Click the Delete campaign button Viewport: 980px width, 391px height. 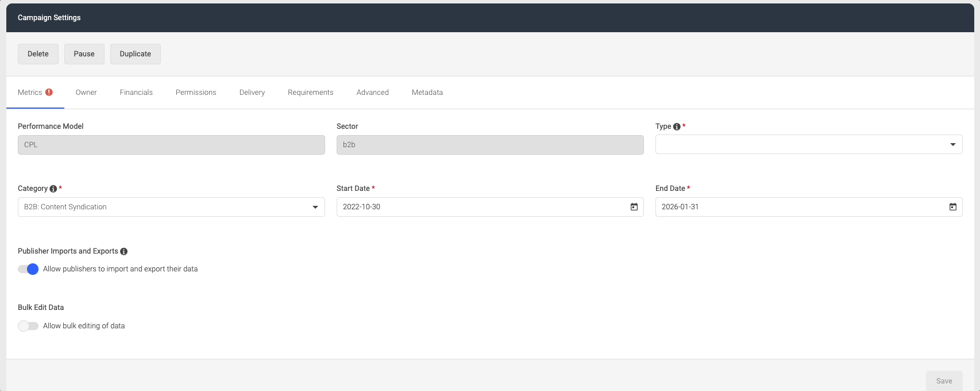coord(38,54)
